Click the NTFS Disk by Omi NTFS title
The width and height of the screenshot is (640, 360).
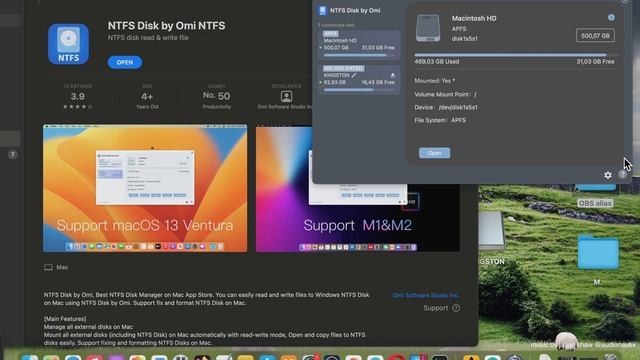coord(167,26)
